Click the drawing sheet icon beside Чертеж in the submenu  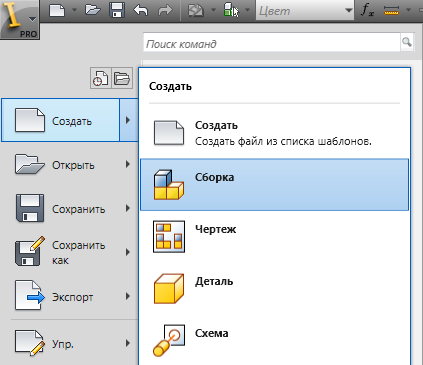click(169, 237)
